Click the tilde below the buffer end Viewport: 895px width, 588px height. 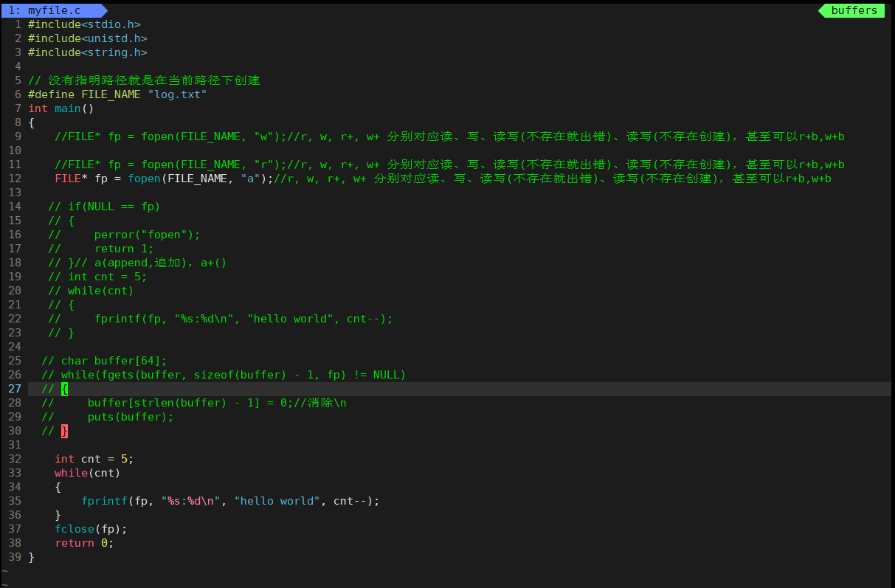[x=5, y=570]
